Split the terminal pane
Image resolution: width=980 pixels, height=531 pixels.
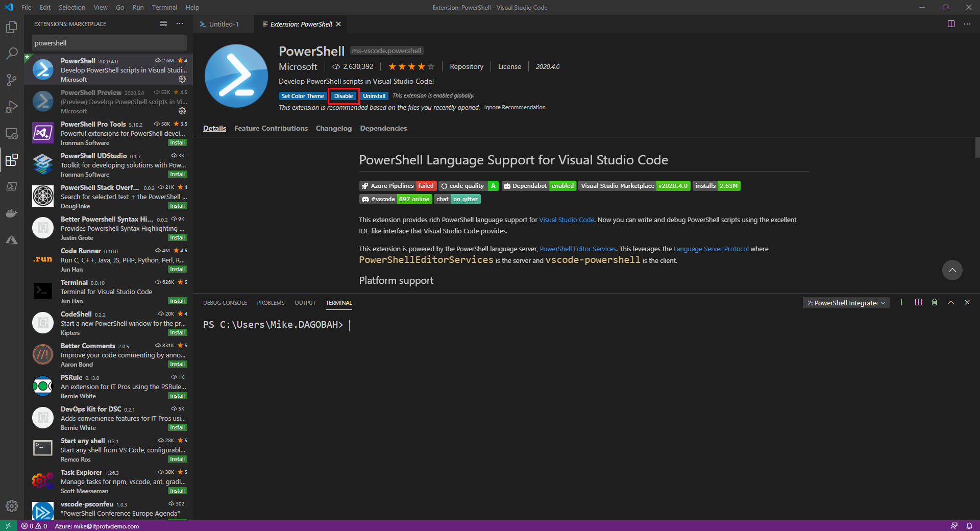point(918,302)
